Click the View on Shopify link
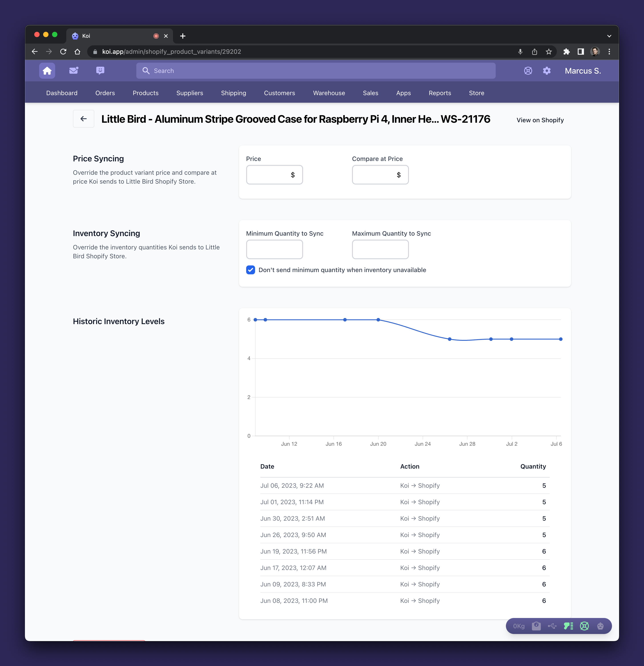This screenshot has height=666, width=644. pyautogui.click(x=540, y=120)
